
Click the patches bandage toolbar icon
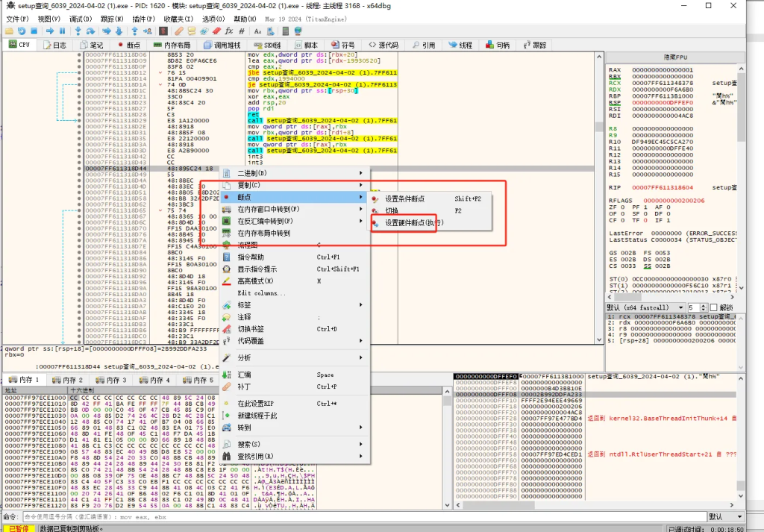tap(179, 31)
